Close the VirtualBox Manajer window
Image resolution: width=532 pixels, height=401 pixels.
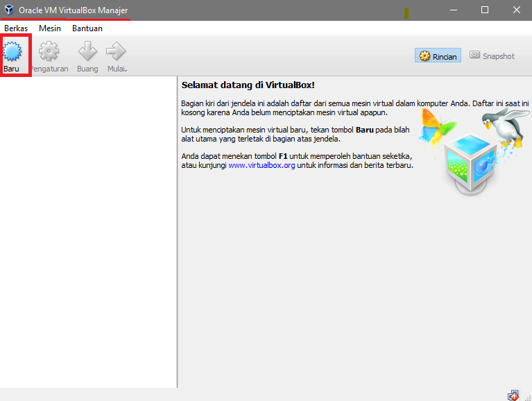516,10
